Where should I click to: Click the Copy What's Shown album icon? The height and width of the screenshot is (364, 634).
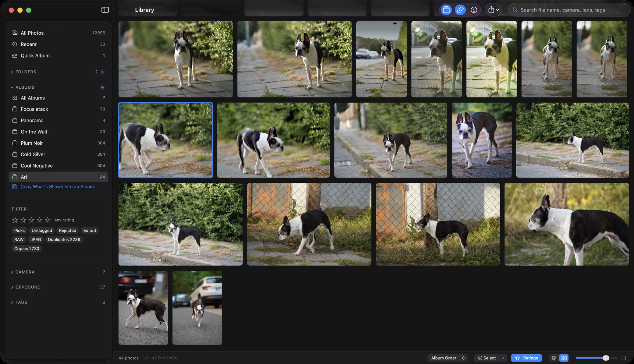coord(15,187)
